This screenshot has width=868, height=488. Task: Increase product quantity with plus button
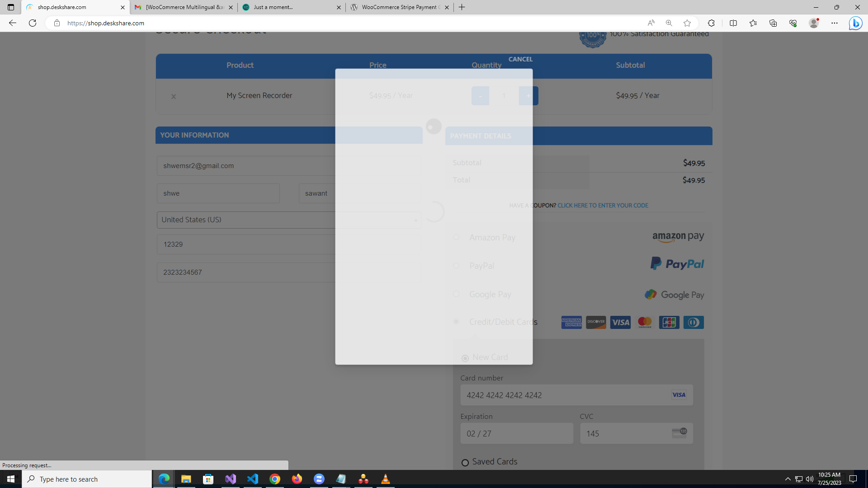528,96
